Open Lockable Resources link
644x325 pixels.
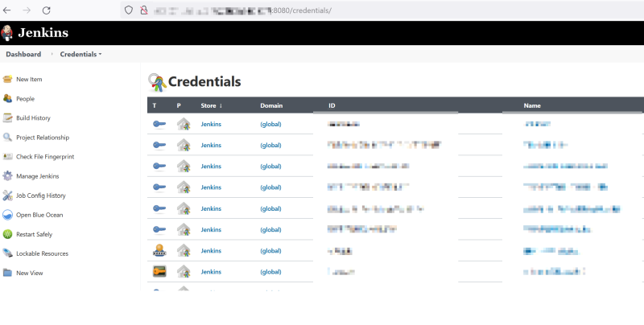click(43, 253)
